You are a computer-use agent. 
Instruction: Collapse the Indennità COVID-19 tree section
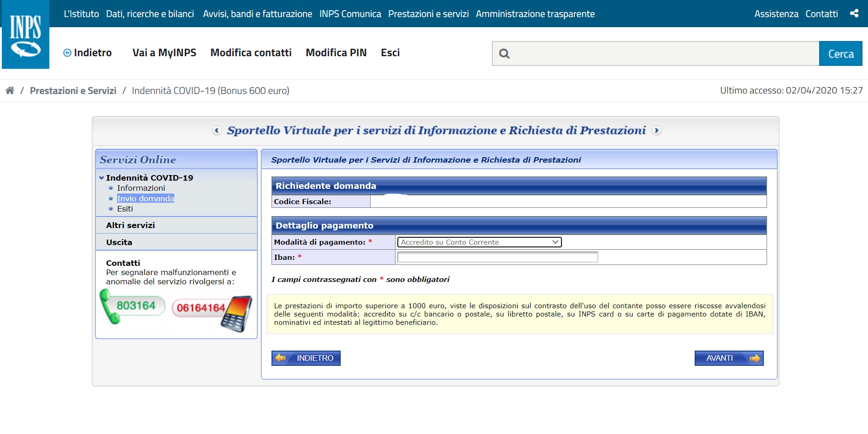pos(101,178)
